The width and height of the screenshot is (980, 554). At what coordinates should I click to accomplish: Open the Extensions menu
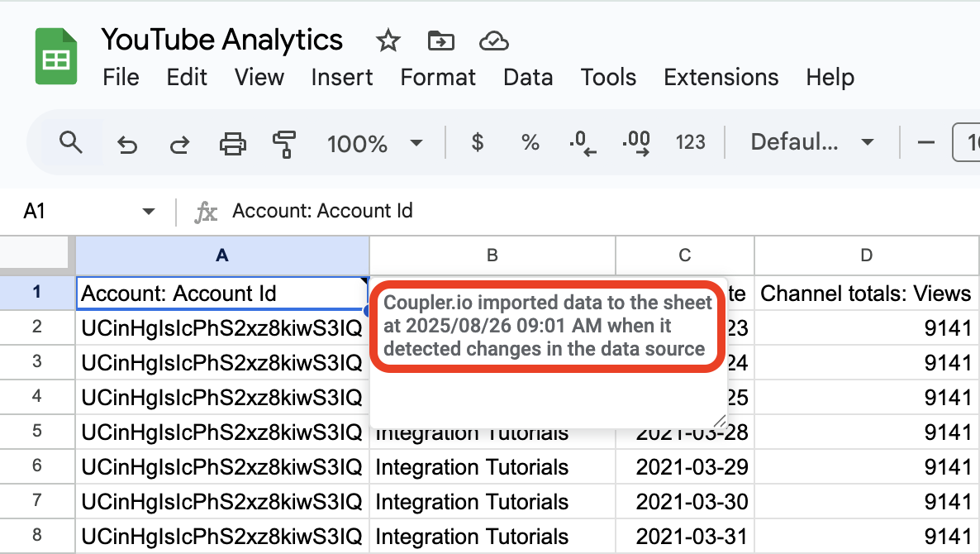tap(721, 78)
